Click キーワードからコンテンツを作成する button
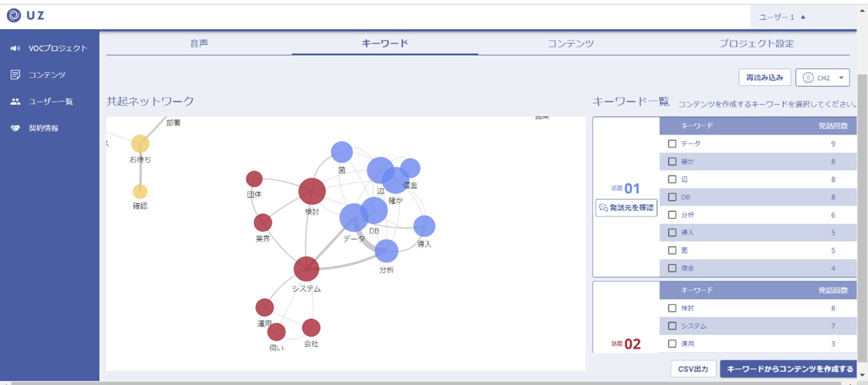868x385 pixels. (790, 369)
